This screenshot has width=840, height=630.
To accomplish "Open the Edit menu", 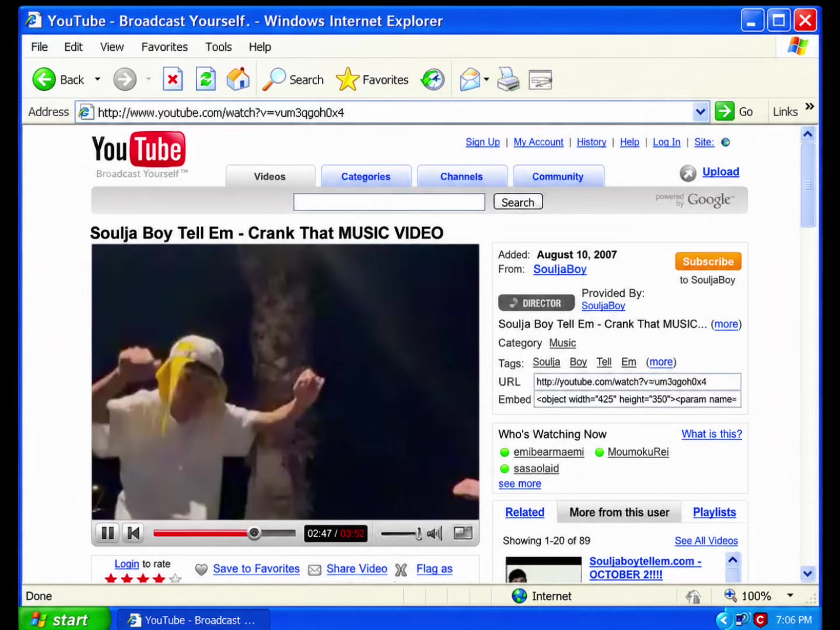I will pyautogui.click(x=73, y=47).
